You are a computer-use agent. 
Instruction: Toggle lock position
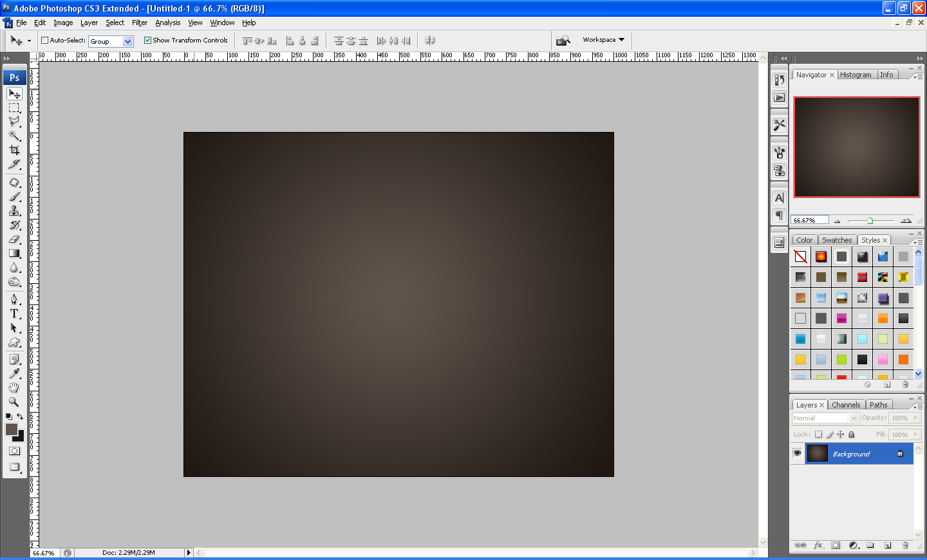840,434
